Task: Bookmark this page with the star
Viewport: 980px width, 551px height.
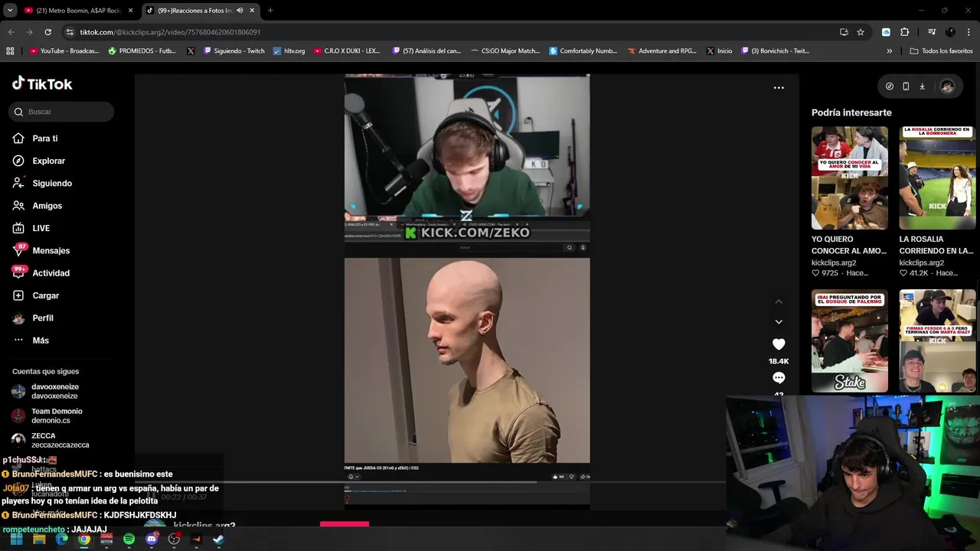Action: coord(861,32)
